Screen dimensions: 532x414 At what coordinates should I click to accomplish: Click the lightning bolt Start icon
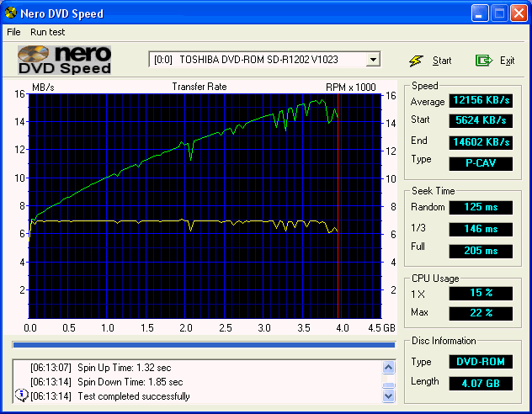click(x=416, y=61)
